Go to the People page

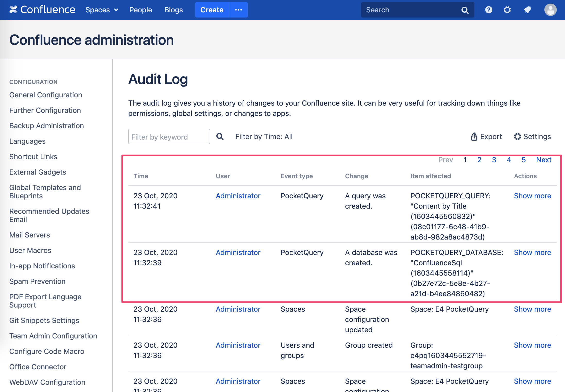click(141, 10)
